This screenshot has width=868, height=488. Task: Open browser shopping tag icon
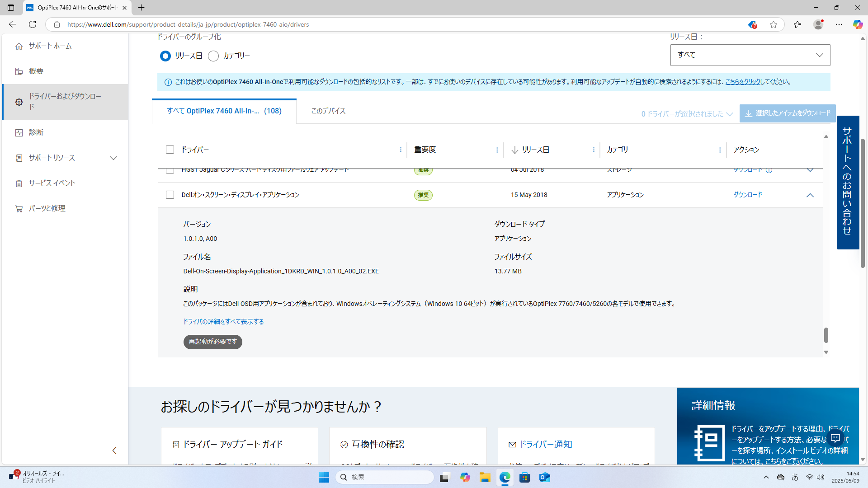[x=752, y=24]
